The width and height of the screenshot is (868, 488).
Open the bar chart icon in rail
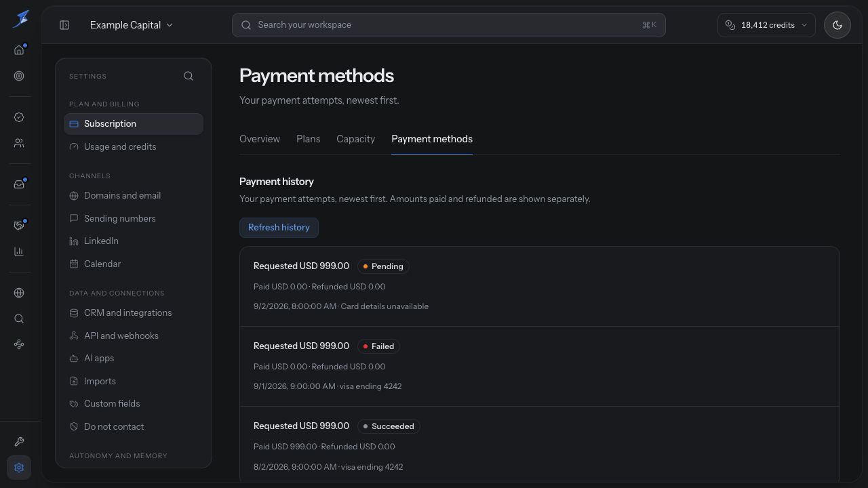click(x=19, y=251)
